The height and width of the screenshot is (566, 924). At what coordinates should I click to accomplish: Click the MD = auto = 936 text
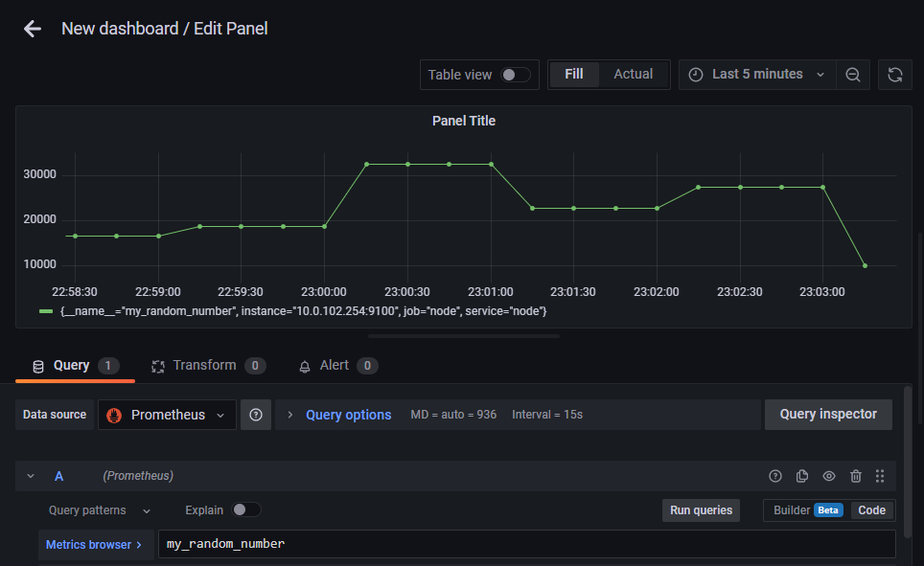pyautogui.click(x=453, y=415)
